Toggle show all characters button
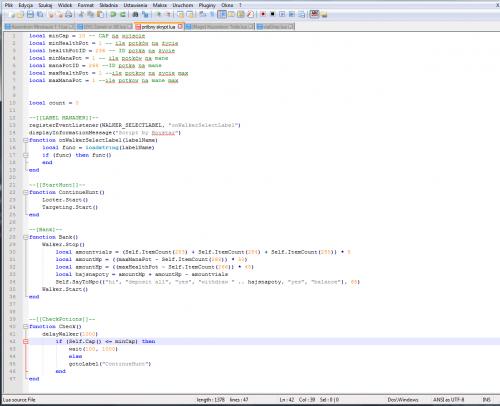Screen dimensions: 500x406 212,14
